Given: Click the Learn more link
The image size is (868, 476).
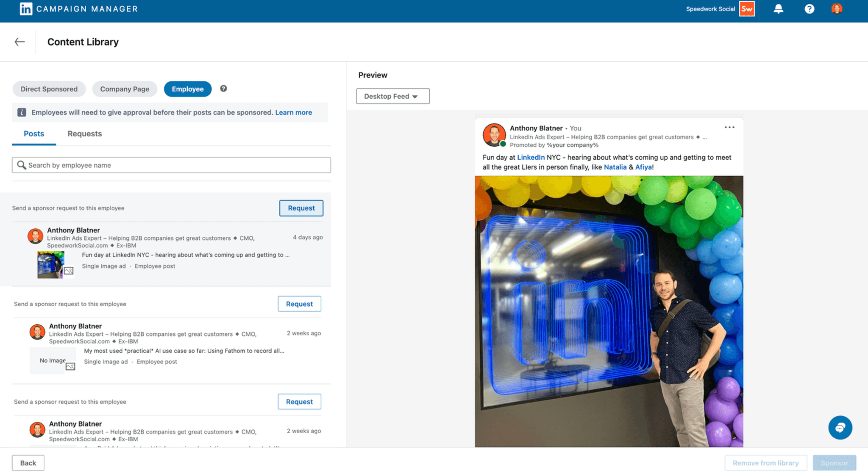Looking at the screenshot, I should (x=293, y=112).
